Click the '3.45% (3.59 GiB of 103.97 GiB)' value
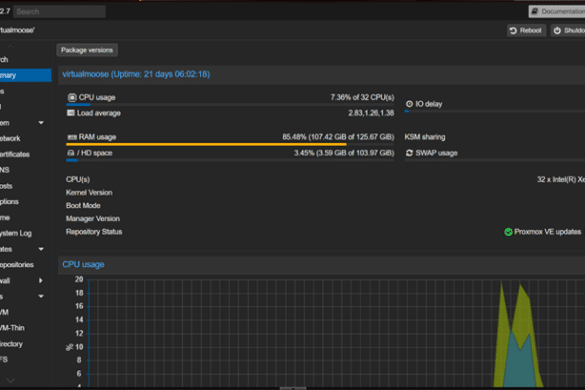This screenshot has height=390, width=585. pos(344,153)
